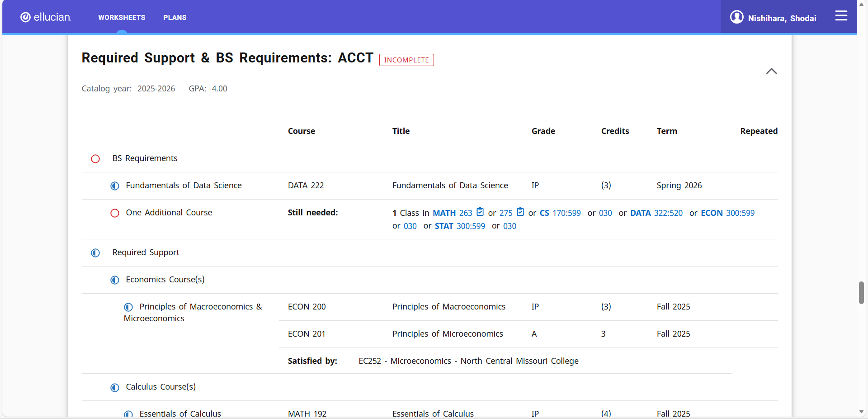Click the clipboard icon next to 275
868x419 pixels.
coord(520,212)
